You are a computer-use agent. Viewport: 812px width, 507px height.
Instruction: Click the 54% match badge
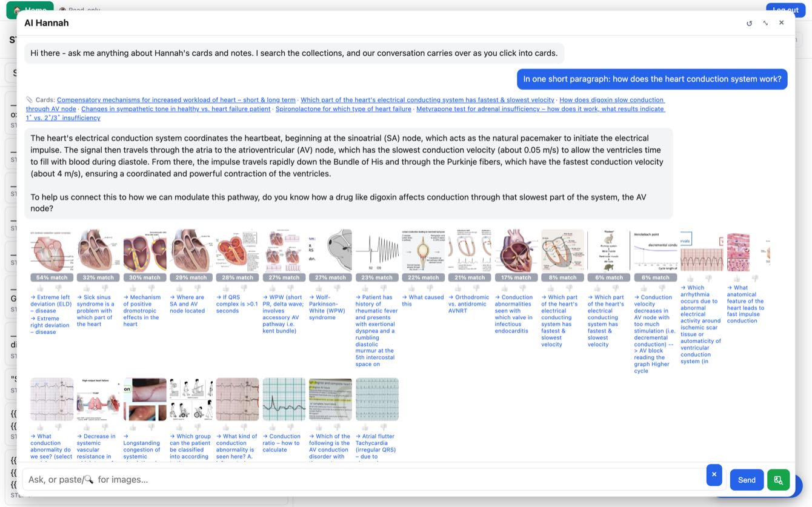click(x=52, y=277)
